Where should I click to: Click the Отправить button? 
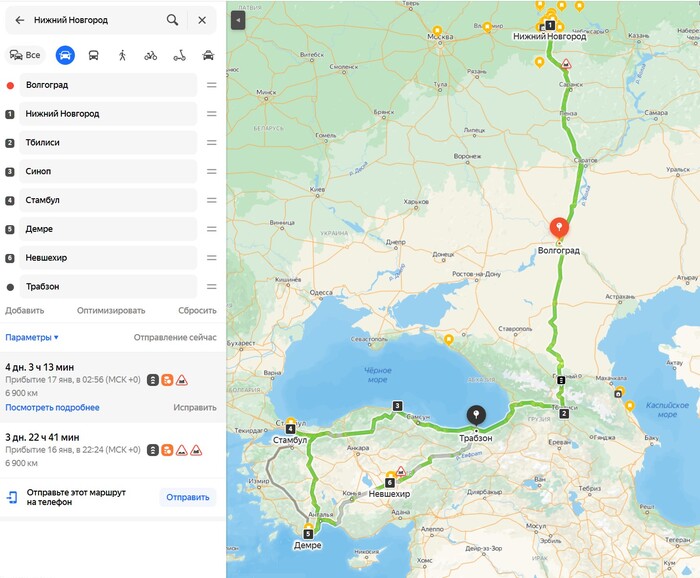click(188, 497)
